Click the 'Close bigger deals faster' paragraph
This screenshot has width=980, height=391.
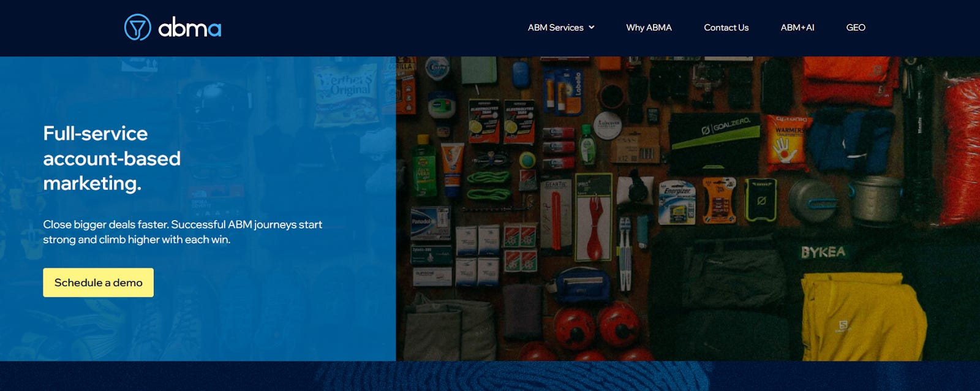coord(183,232)
